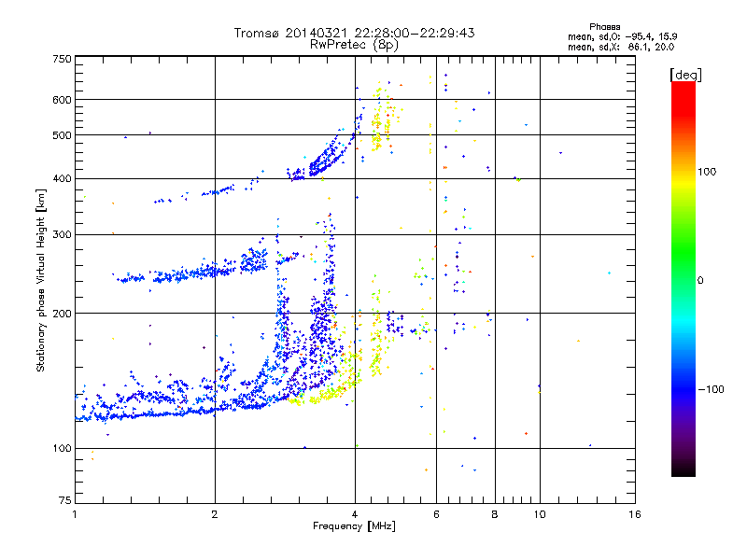Click the y-axis tick label '500'

click(63, 135)
